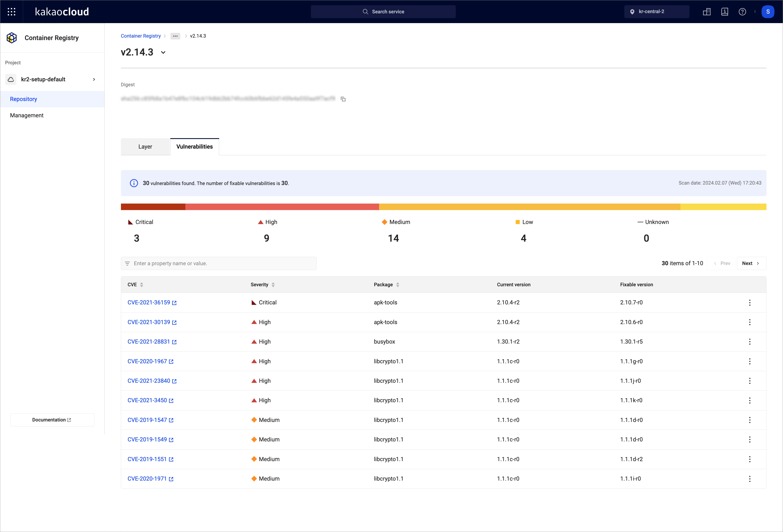Click the Container Registry service icon
783x532 pixels.
(12, 38)
